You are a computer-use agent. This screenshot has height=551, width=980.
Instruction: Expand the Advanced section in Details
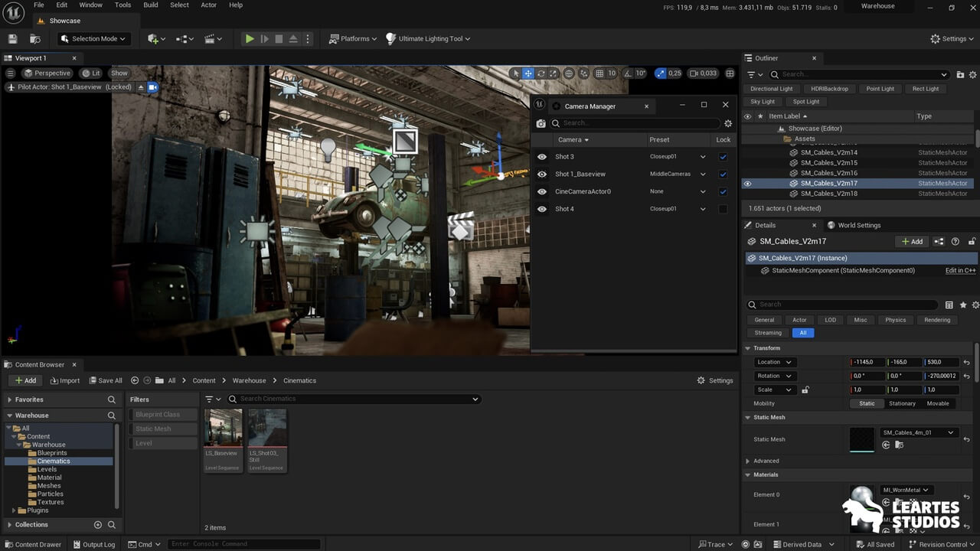(748, 461)
